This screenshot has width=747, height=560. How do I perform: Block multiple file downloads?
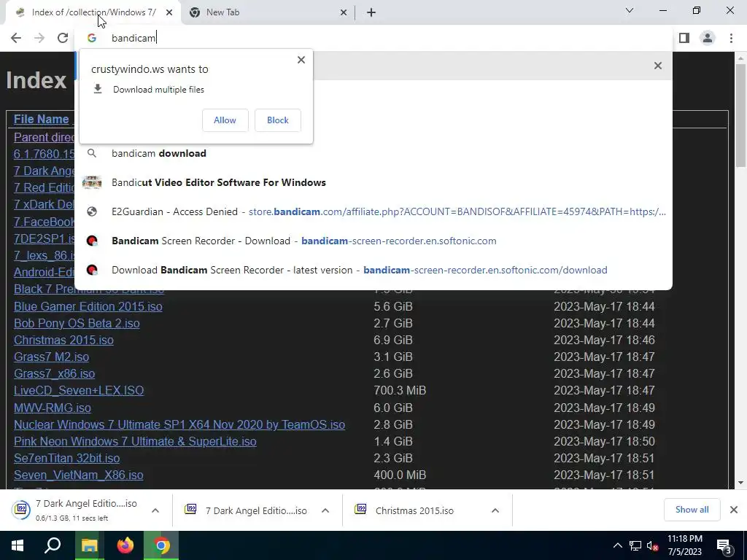(x=278, y=120)
